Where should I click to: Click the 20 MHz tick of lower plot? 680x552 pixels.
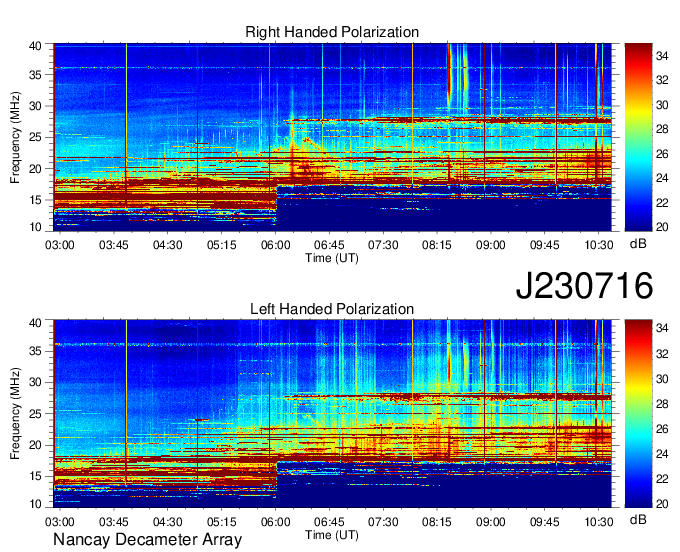pyautogui.click(x=35, y=445)
